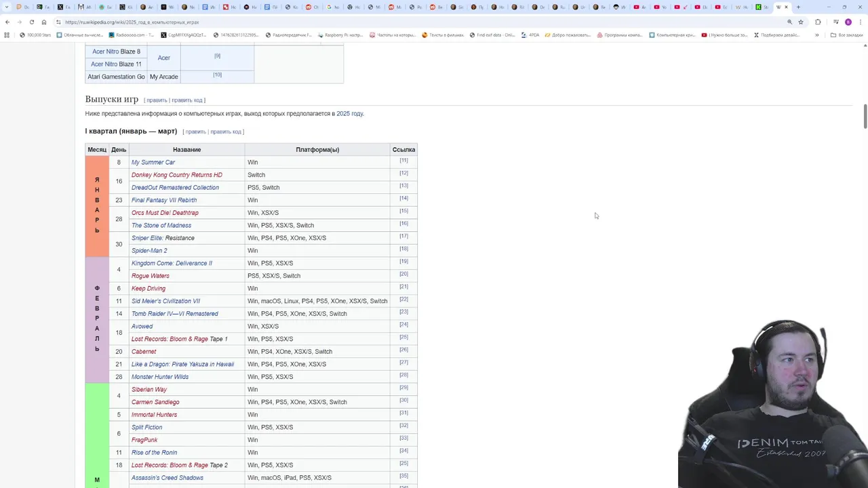This screenshot has height=488, width=868.
Task: Open Donkey Kong Country Returns HD link
Action: (177, 175)
